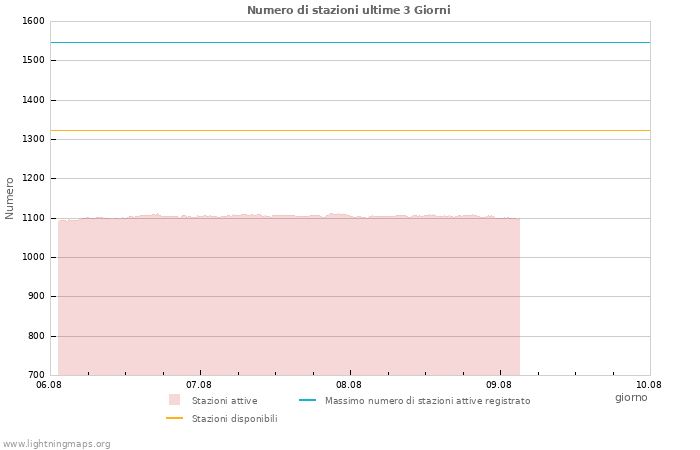Viewport: 700px width, 450px height.
Task: Select the 10.08 date tick label
Action: coord(649,384)
